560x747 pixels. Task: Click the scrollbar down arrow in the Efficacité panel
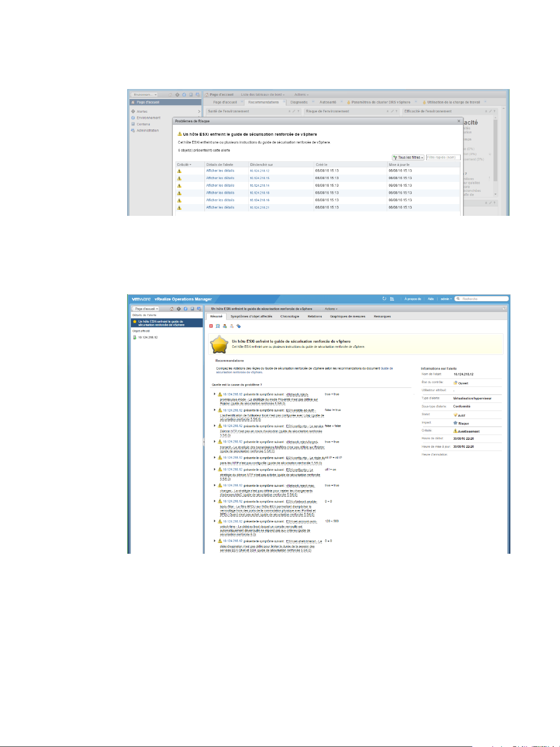tap(495, 194)
